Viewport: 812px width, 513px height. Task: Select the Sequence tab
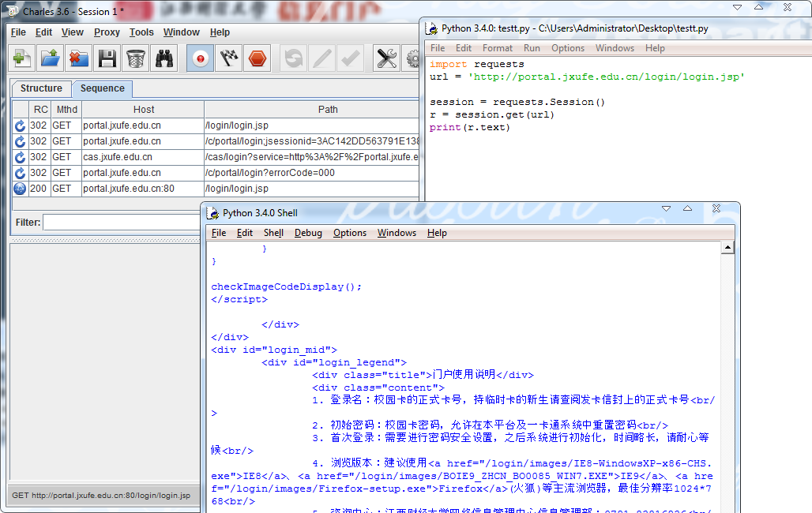click(102, 88)
